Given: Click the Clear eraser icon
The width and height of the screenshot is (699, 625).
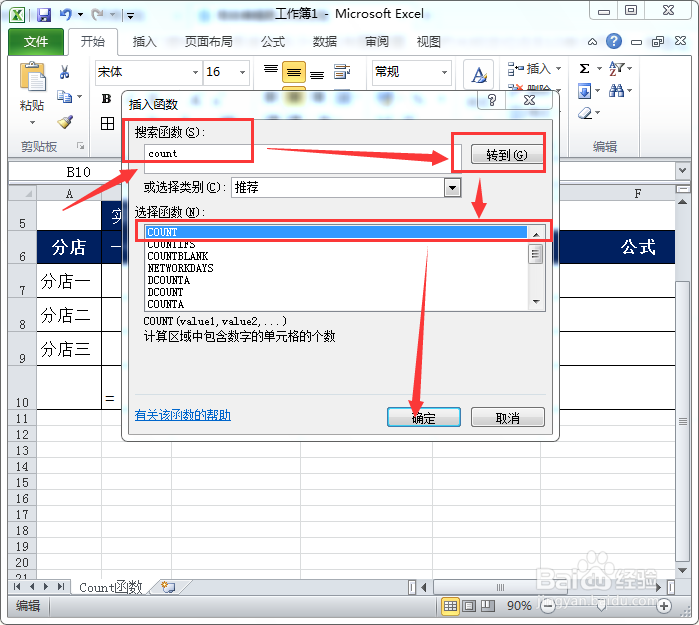Looking at the screenshot, I should tap(585, 113).
